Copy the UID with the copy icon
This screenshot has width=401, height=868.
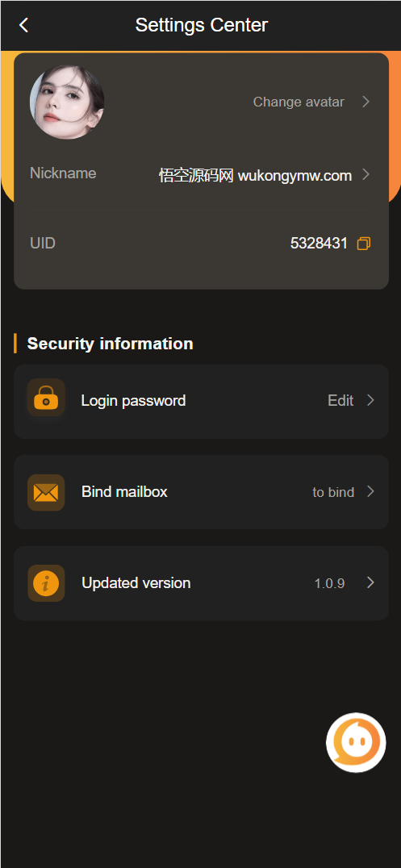[x=364, y=244]
